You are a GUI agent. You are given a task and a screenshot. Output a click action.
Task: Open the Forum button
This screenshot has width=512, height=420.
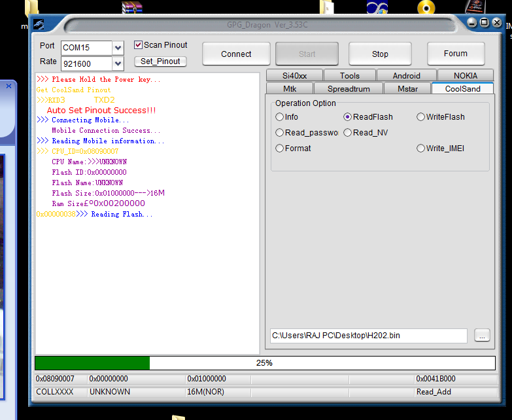point(456,53)
